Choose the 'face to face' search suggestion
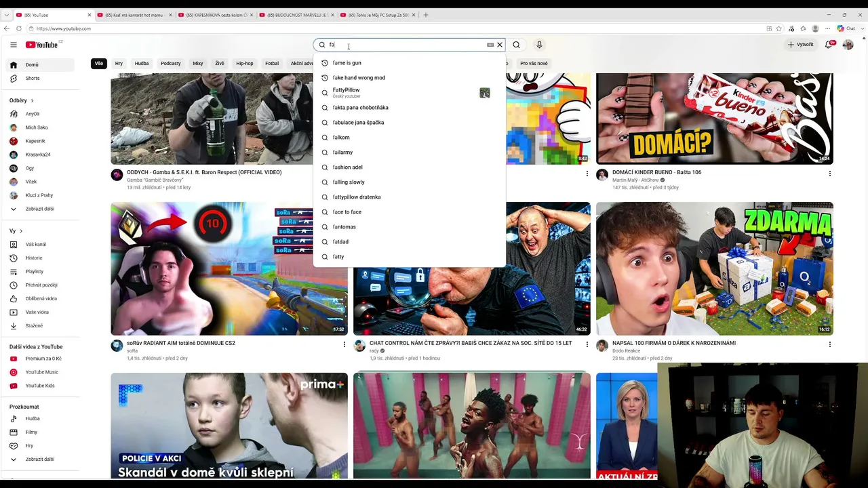The height and width of the screenshot is (488, 868). 410,212
